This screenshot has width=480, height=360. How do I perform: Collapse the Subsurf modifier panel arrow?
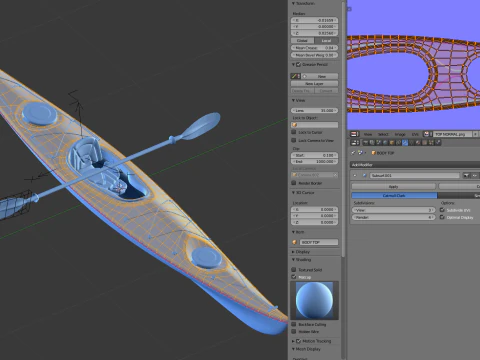[355, 175]
